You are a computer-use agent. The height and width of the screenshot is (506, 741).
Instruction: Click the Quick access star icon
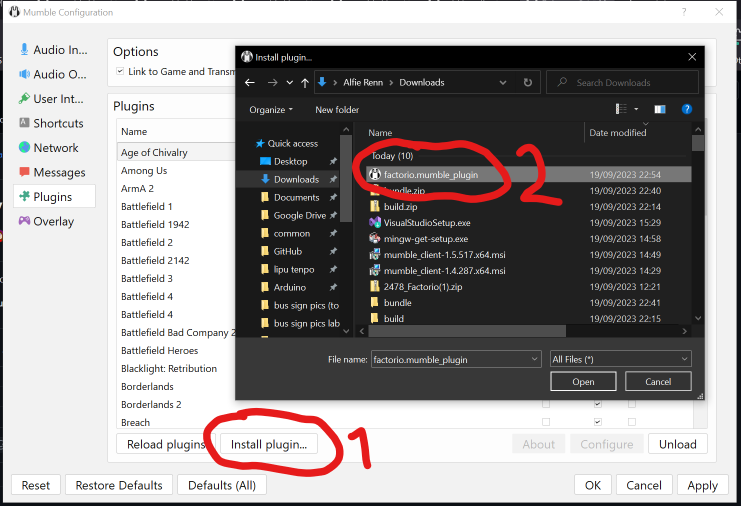coord(259,143)
